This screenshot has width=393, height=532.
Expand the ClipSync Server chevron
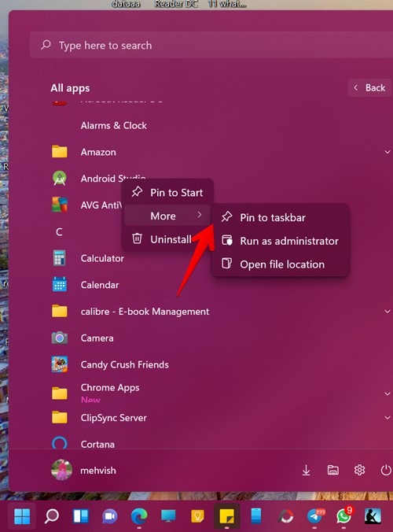(387, 417)
